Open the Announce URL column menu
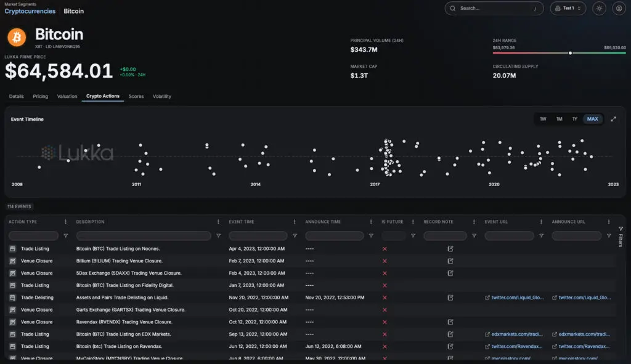 pyautogui.click(x=608, y=222)
